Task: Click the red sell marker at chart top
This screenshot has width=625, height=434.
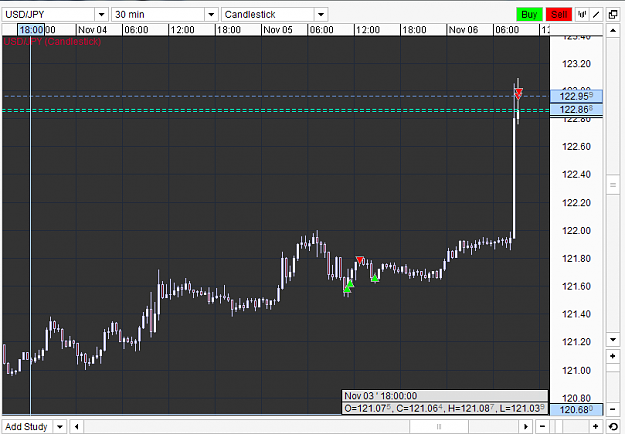Action: (518, 94)
